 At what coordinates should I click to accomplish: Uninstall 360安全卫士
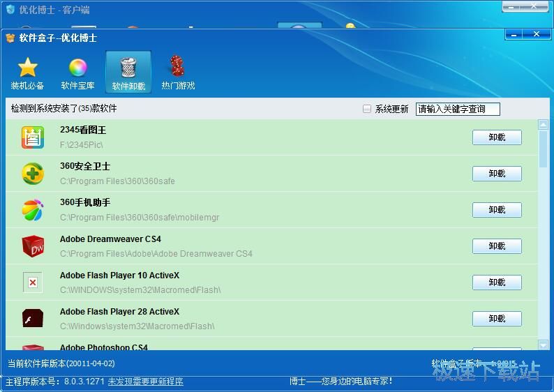point(497,174)
